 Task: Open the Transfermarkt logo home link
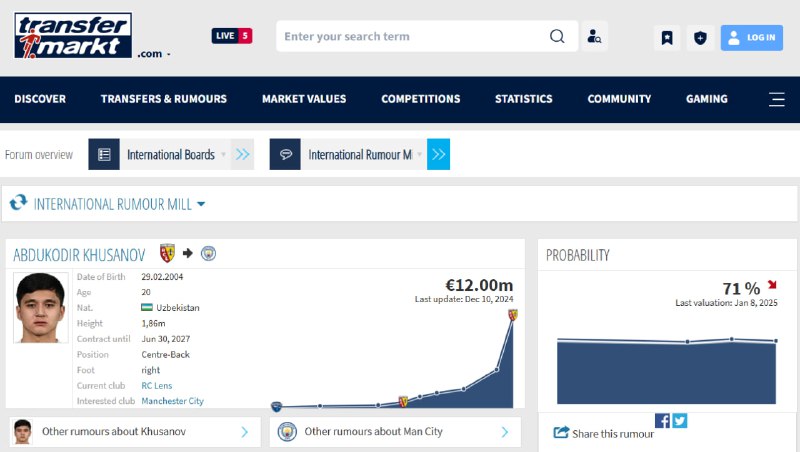pyautogui.click(x=73, y=35)
